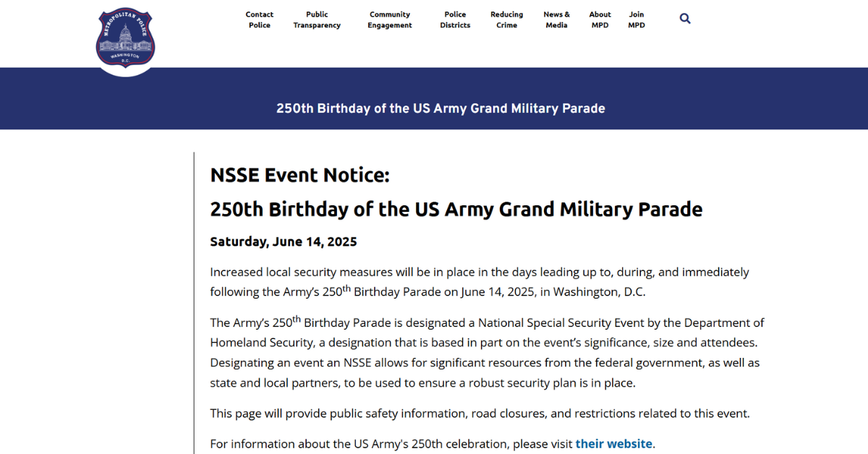Viewport: 868px width, 454px height.
Task: Open the Contact Police menu
Action: click(260, 20)
